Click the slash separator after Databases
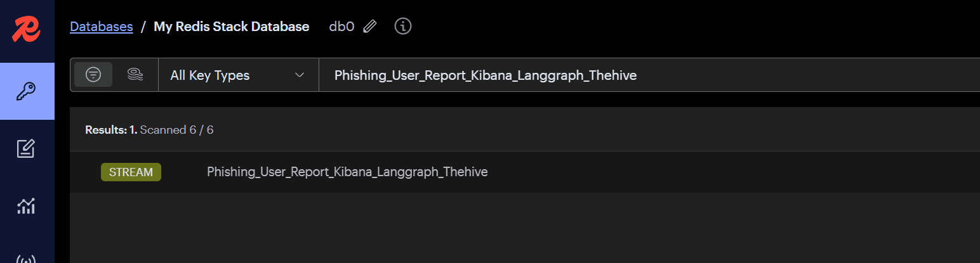Image resolution: width=980 pixels, height=263 pixels. (x=143, y=27)
